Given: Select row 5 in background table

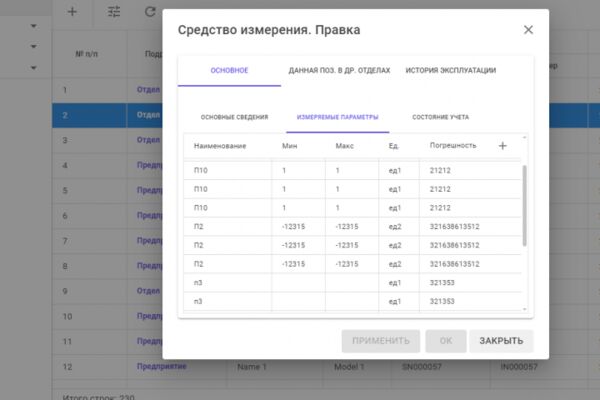Looking at the screenshot, I should tap(107, 191).
